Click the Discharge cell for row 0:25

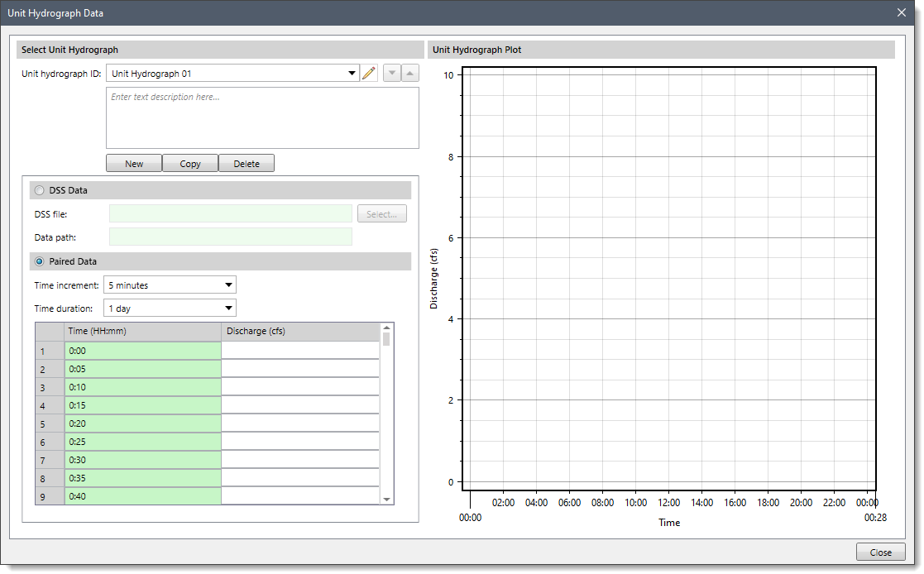click(x=300, y=442)
